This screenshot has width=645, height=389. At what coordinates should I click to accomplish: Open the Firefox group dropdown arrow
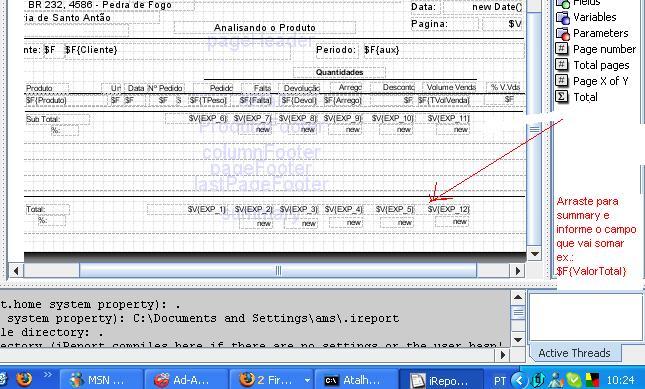[x=307, y=380]
